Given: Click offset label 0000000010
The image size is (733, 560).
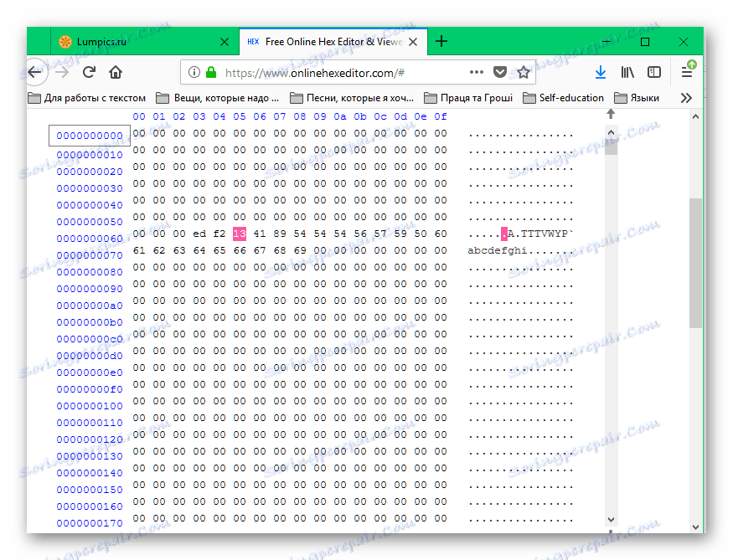Looking at the screenshot, I should [90, 155].
